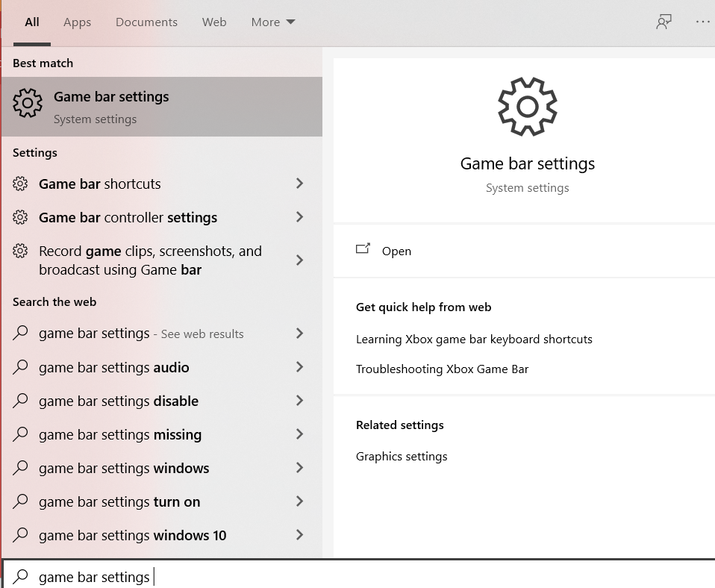The image size is (715, 588).
Task: Select 'game bar settings missing' suggestion
Action: coord(162,434)
